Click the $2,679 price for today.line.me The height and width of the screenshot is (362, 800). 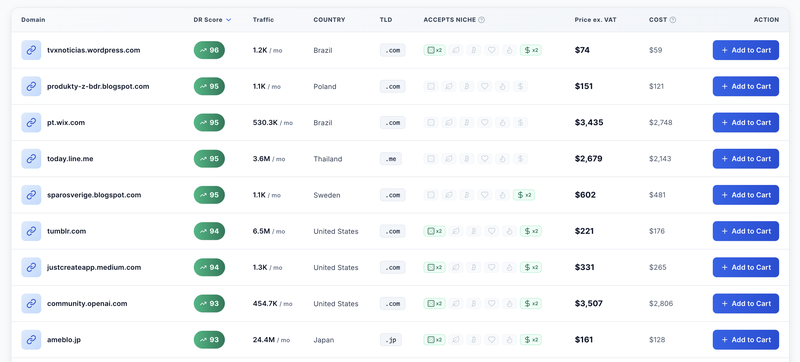[588, 159]
